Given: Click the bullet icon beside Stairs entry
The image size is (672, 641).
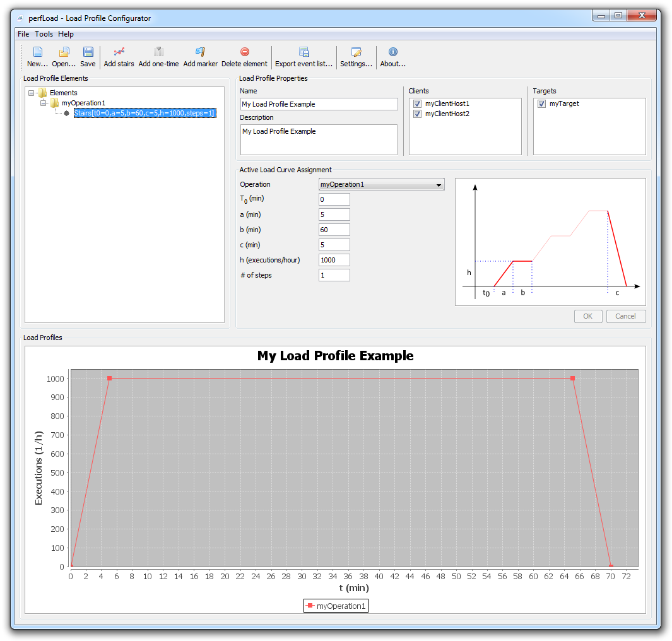Looking at the screenshot, I should pos(66,113).
